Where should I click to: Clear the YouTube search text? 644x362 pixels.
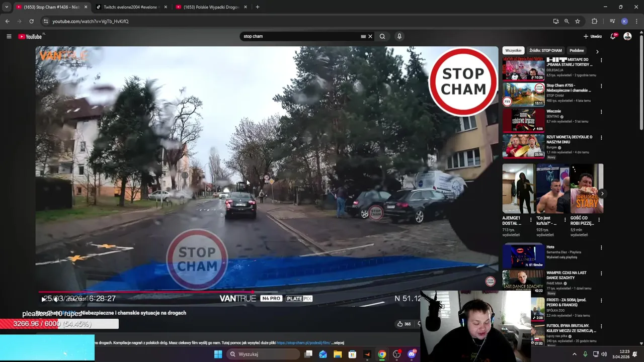coord(370,36)
